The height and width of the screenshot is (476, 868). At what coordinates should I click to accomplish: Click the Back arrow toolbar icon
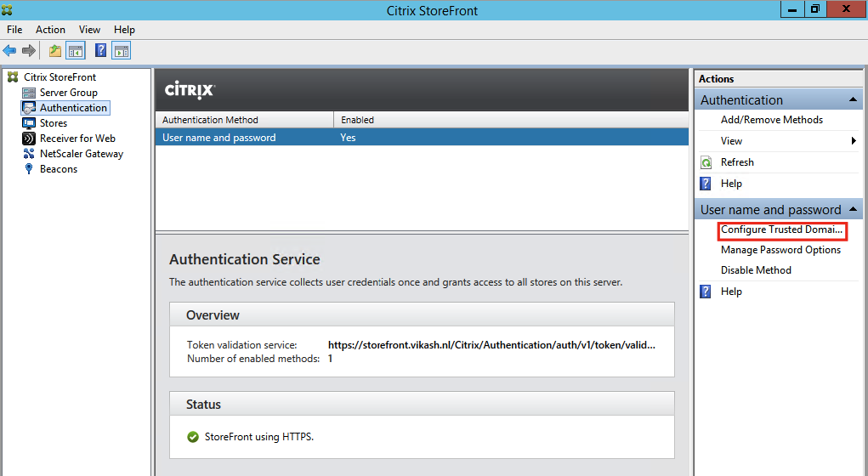click(x=9, y=51)
